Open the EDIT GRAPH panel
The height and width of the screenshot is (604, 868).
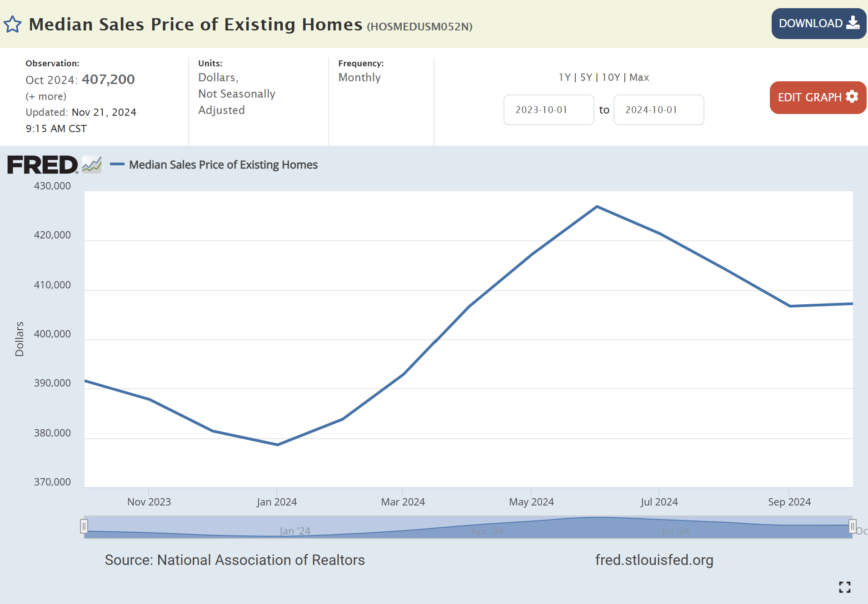pyautogui.click(x=818, y=98)
